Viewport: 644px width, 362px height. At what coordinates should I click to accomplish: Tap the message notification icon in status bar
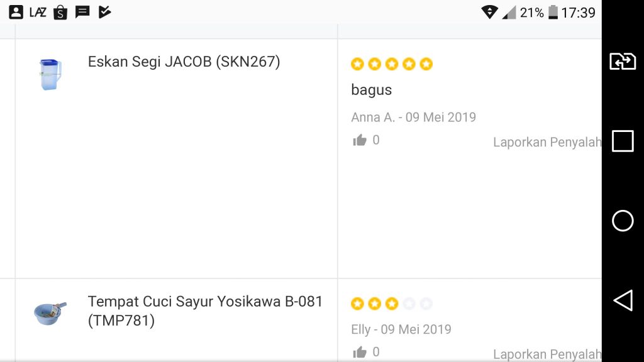tap(82, 12)
